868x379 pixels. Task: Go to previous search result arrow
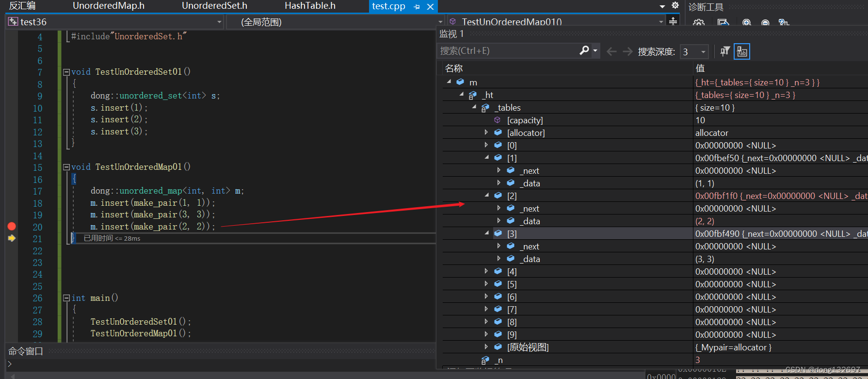pyautogui.click(x=611, y=51)
